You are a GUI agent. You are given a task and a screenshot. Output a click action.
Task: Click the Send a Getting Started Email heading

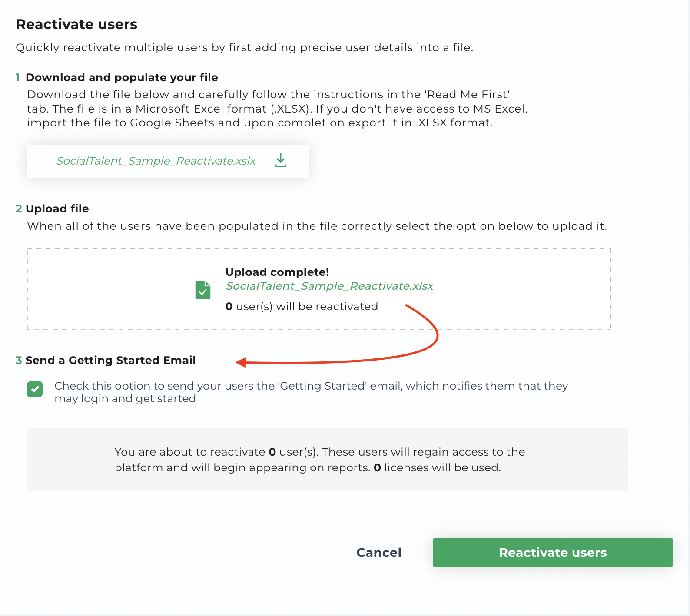[x=111, y=361]
